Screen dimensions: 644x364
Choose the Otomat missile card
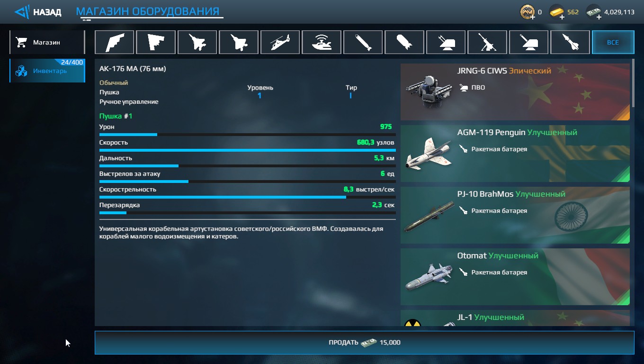[x=515, y=277]
